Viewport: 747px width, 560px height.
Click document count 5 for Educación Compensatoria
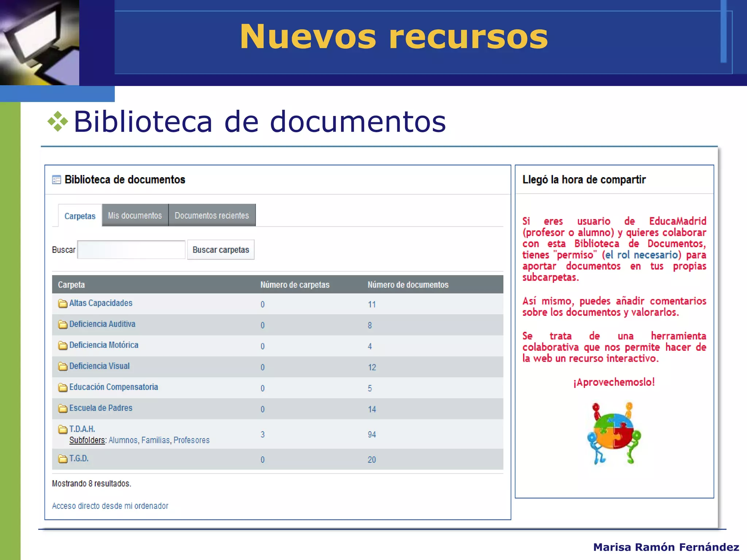click(370, 388)
